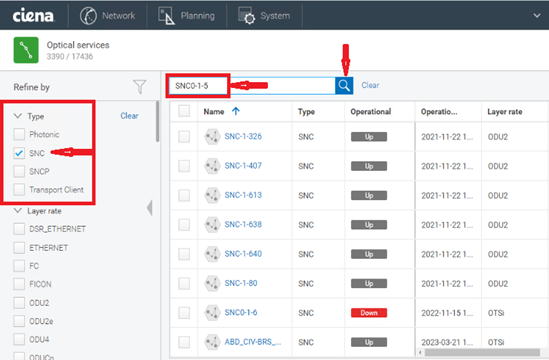The width and height of the screenshot is (549, 360).
Task: Check the DSR_ETHERNET layer rate checkbox
Action: point(19,229)
